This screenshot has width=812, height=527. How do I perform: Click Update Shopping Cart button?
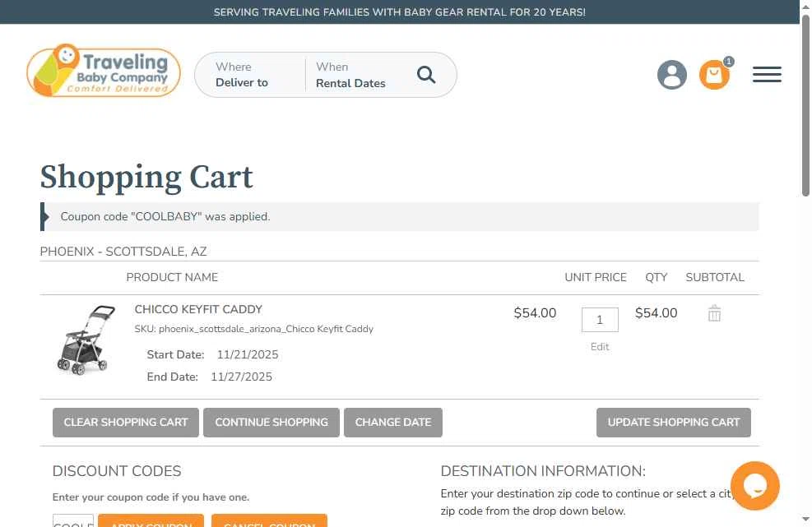[673, 423]
